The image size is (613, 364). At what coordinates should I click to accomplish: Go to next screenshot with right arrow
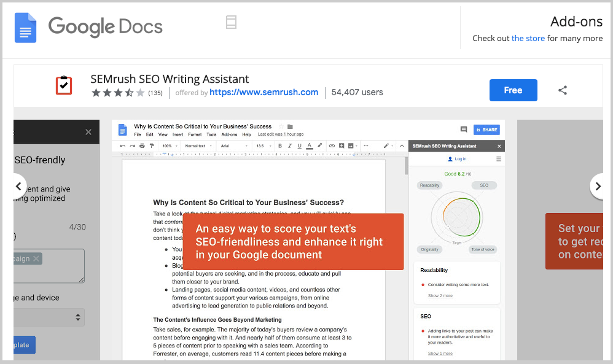tap(598, 186)
